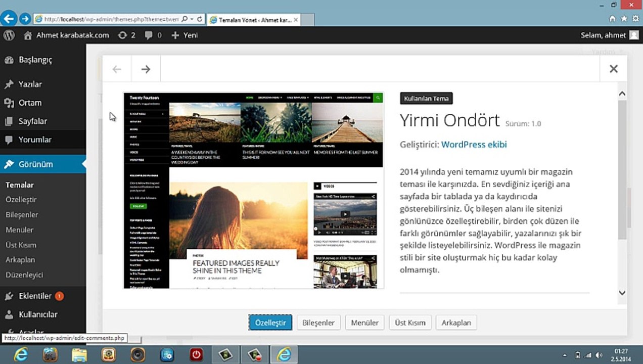Show previous theme with left arrow
This screenshot has width=643, height=364.
[117, 69]
